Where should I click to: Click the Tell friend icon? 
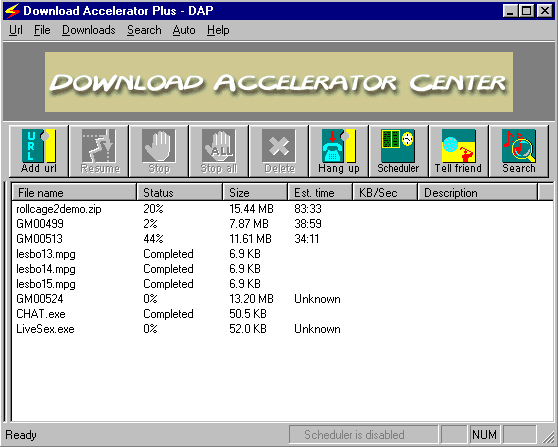458,151
